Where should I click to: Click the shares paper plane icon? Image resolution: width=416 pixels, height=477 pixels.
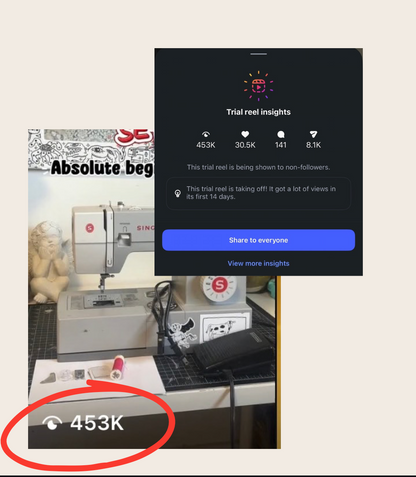point(313,134)
